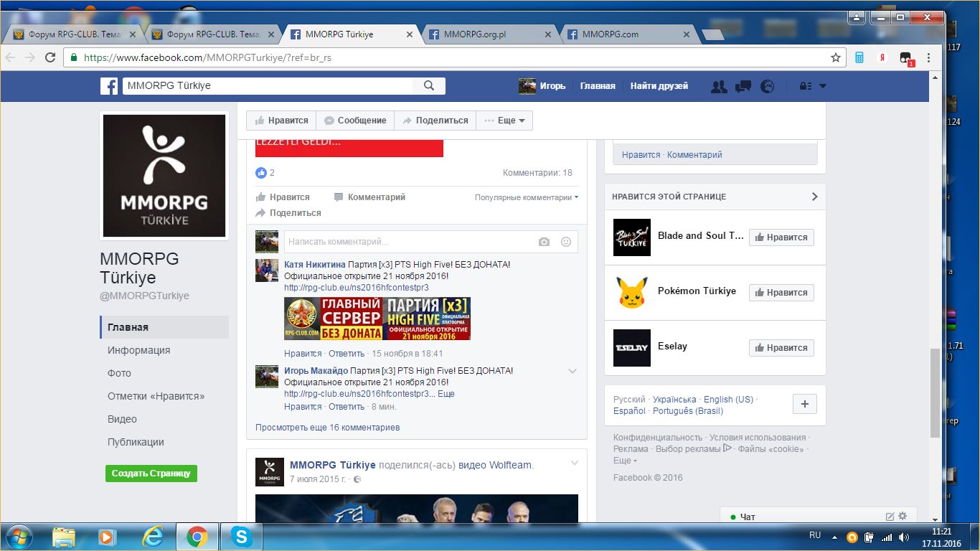Open Популярные комментарии sort dropdown
980x551 pixels.
(x=527, y=197)
